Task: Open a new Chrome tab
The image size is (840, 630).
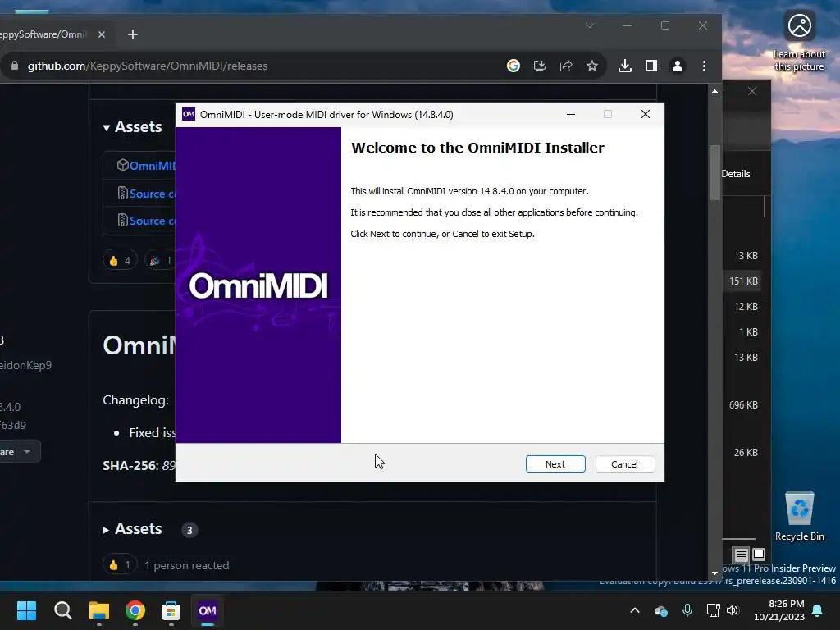Action: (133, 34)
